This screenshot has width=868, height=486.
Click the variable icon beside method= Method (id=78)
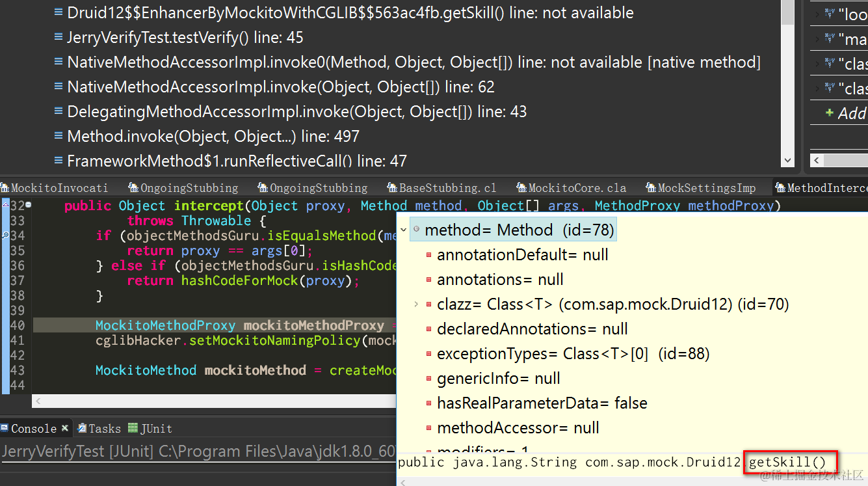(x=416, y=230)
